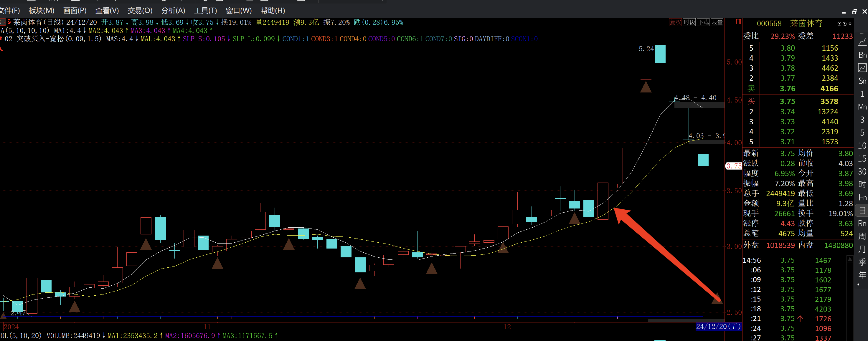868x341 pixels.
Task: Select the Mn period icon
Action: pos(862,107)
